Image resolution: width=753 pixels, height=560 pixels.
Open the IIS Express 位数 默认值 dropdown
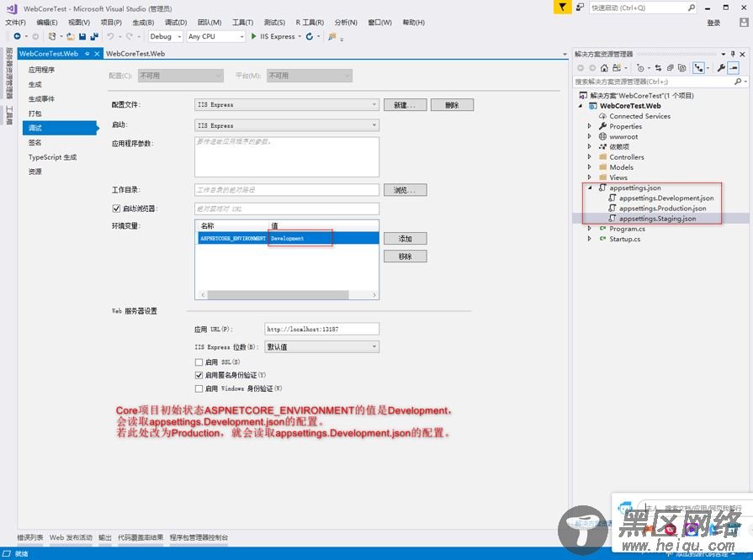click(321, 346)
